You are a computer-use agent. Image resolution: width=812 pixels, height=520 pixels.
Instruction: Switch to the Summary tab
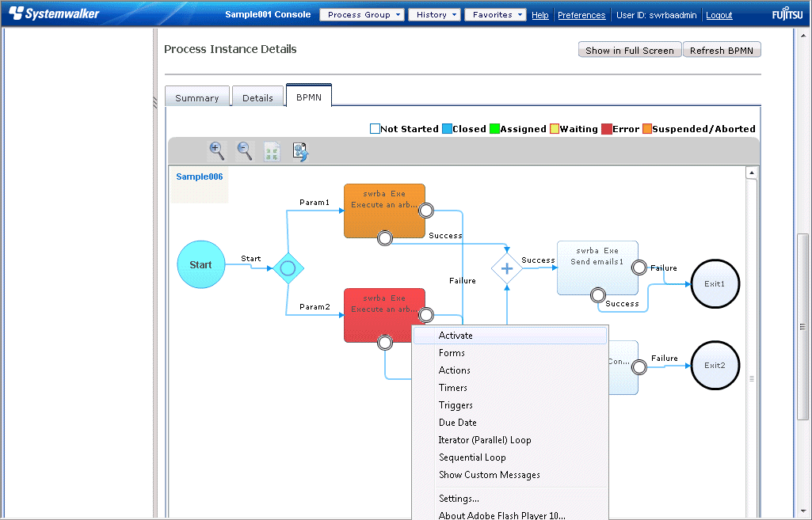point(196,98)
